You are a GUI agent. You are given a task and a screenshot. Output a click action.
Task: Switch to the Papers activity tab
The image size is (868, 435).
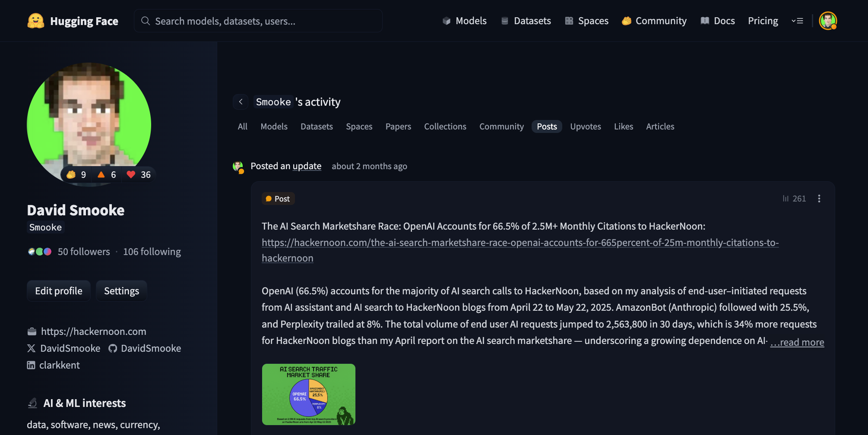398,126
